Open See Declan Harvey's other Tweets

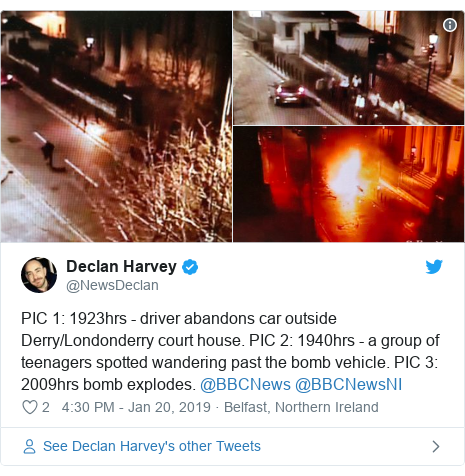[152, 446]
